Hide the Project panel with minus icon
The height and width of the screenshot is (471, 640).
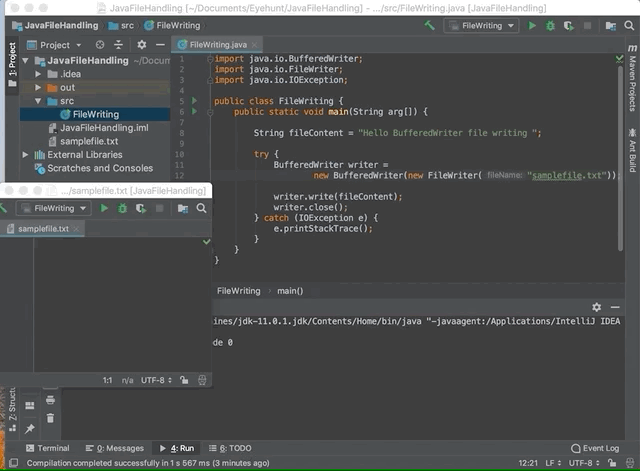click(160, 44)
